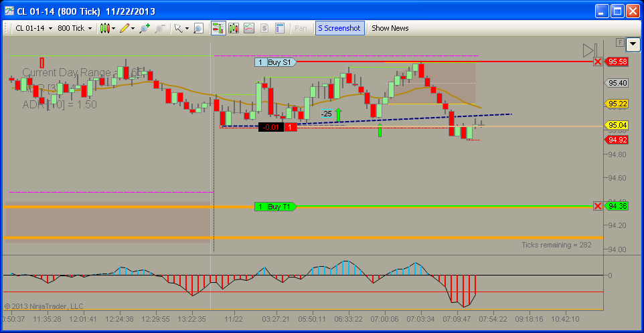This screenshot has height=333, width=644.
Task: Click the 95.22 yellow price marker
Action: click(x=617, y=104)
